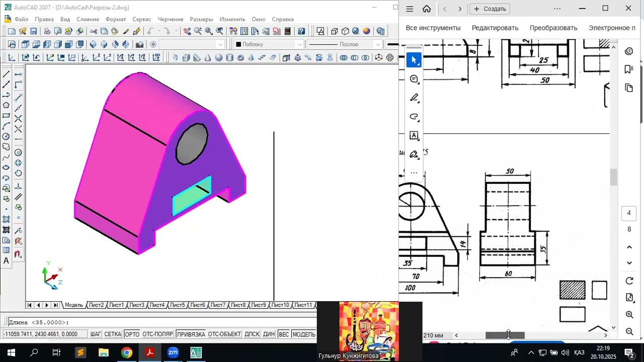The height and width of the screenshot is (362, 644).
Task: Click the camera Create Camera icon
Action: point(139,44)
